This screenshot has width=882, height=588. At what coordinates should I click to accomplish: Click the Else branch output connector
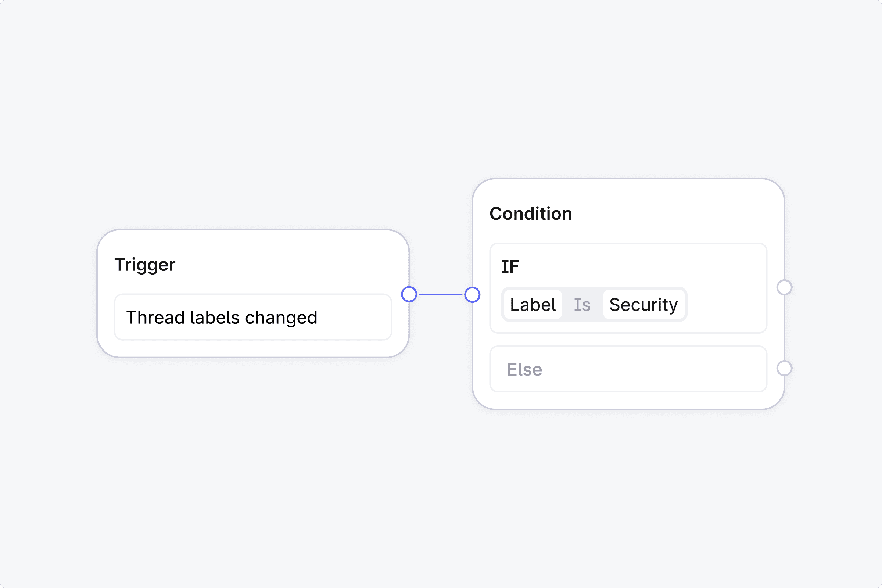pos(784,368)
